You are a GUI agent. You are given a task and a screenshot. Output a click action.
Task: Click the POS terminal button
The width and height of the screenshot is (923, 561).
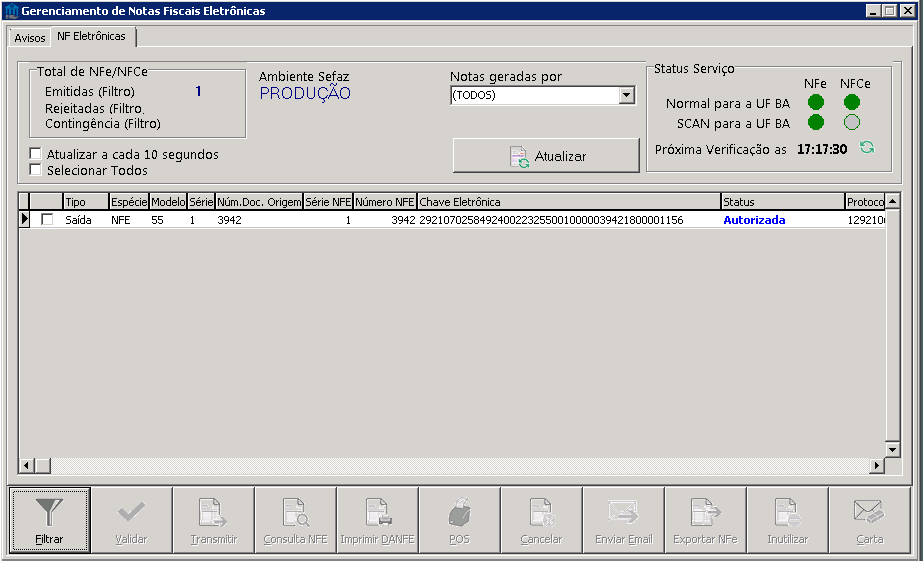[x=459, y=520]
